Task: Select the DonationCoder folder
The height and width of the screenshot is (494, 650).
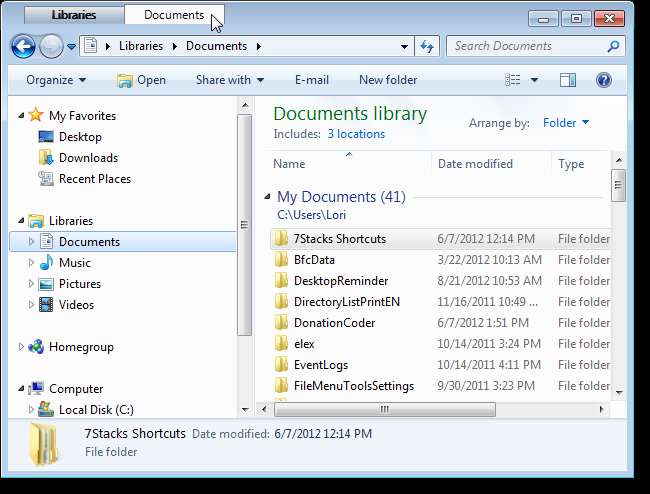Action: click(x=334, y=323)
